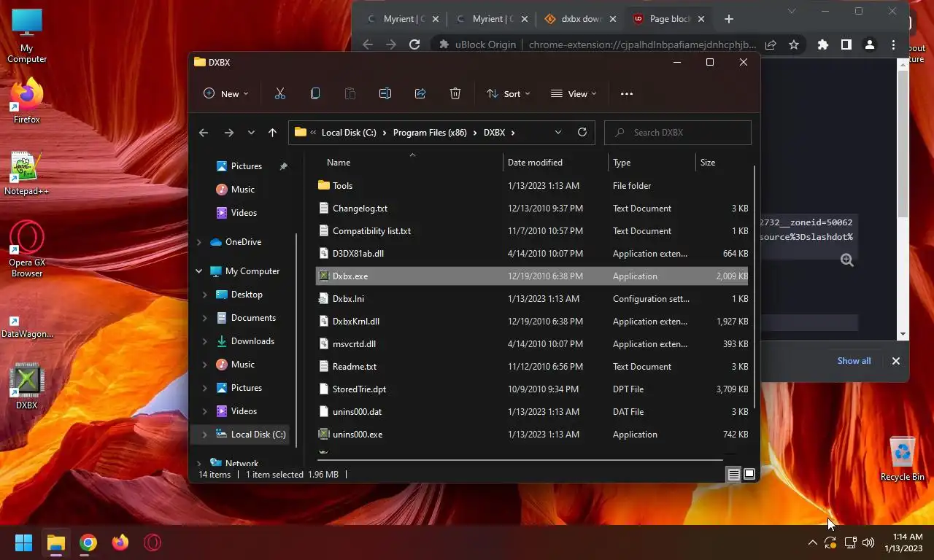Click the Share icon in Explorer toolbar

420,93
